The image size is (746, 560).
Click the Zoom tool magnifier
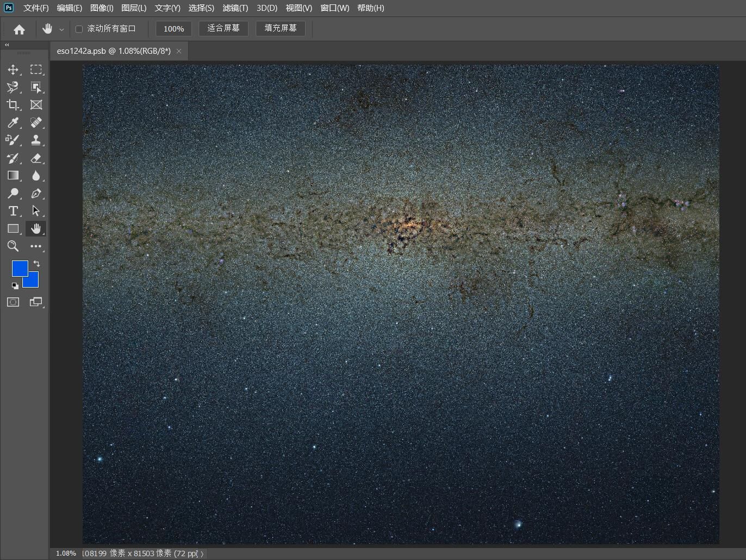coord(13,246)
